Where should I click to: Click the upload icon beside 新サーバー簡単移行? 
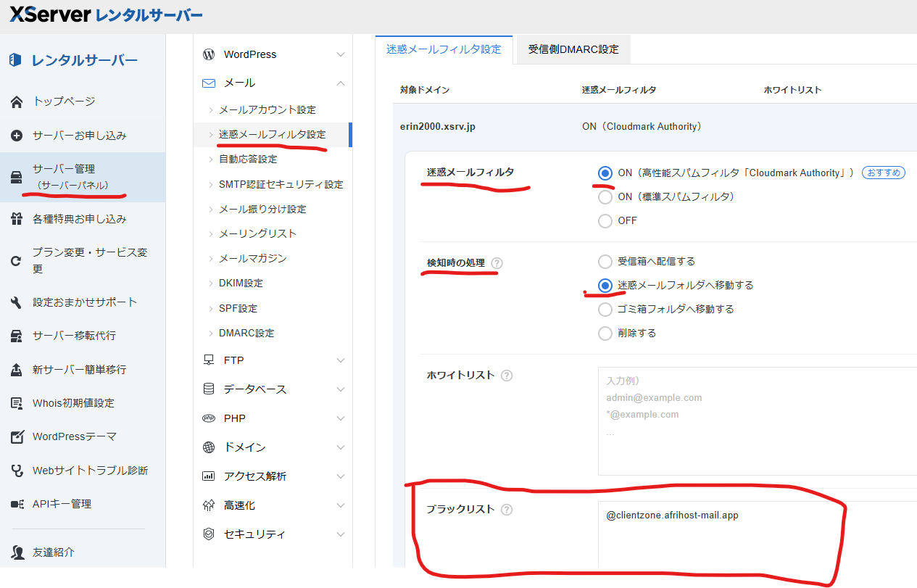(x=17, y=370)
